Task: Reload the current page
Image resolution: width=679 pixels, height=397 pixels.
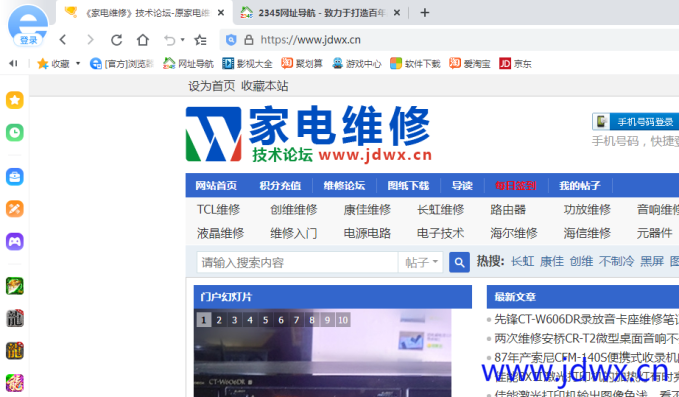Action: (x=116, y=40)
